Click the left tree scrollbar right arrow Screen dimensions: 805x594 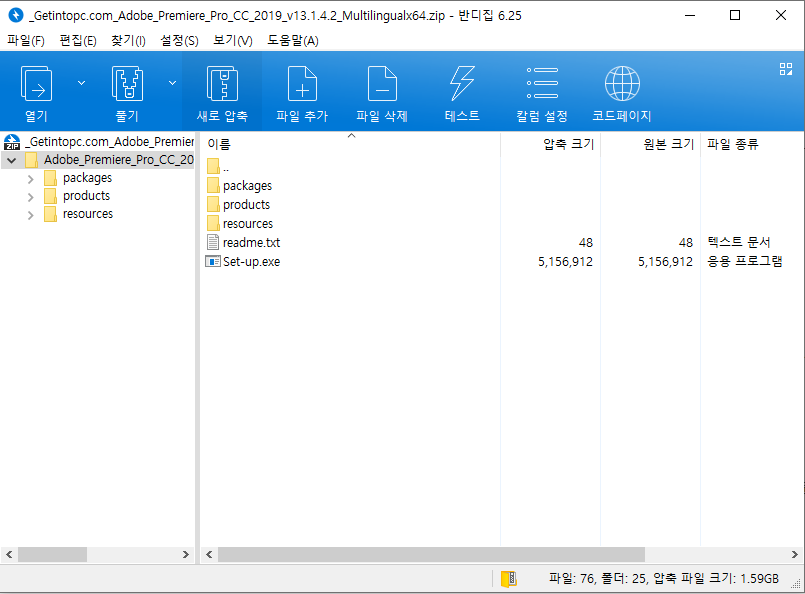click(186, 554)
